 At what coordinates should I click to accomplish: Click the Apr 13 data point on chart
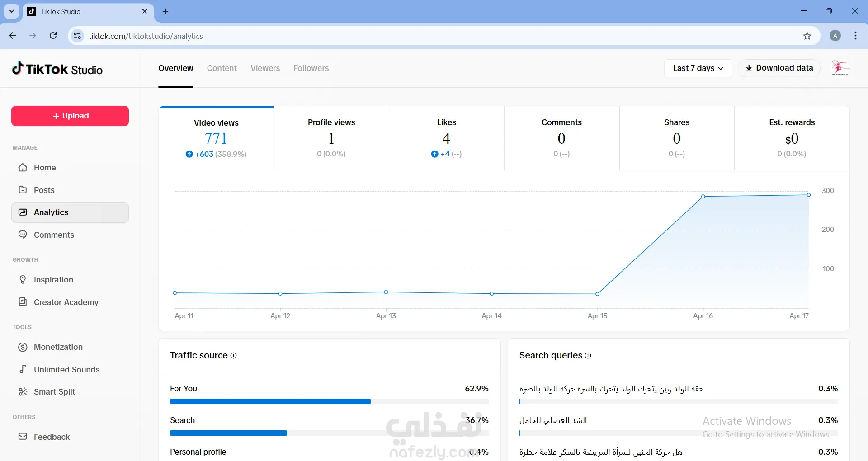(x=386, y=292)
